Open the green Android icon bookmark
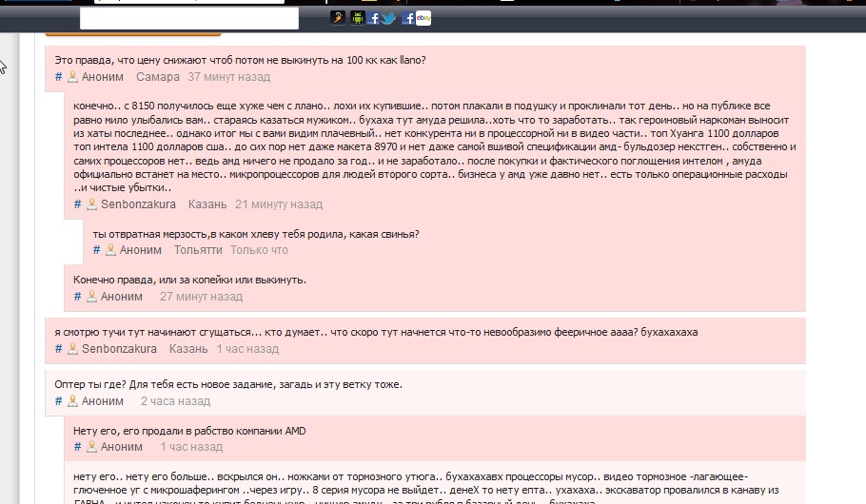Screen dimensions: 866x504 tap(358, 17)
